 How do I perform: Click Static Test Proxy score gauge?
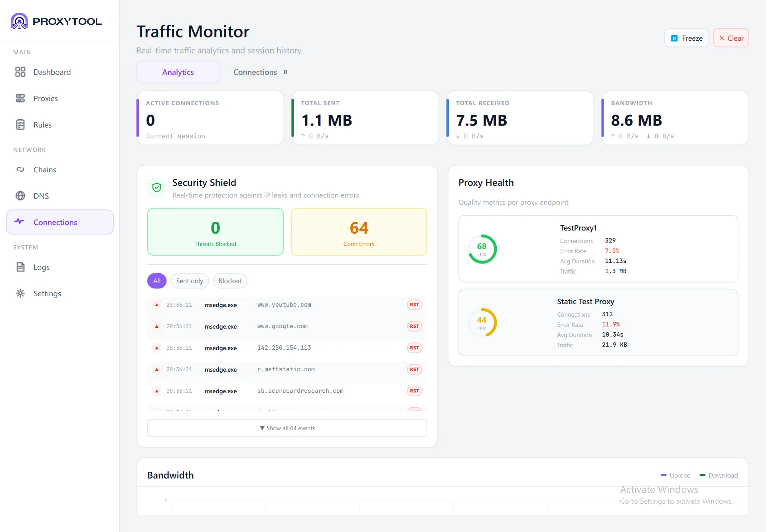[482, 323]
